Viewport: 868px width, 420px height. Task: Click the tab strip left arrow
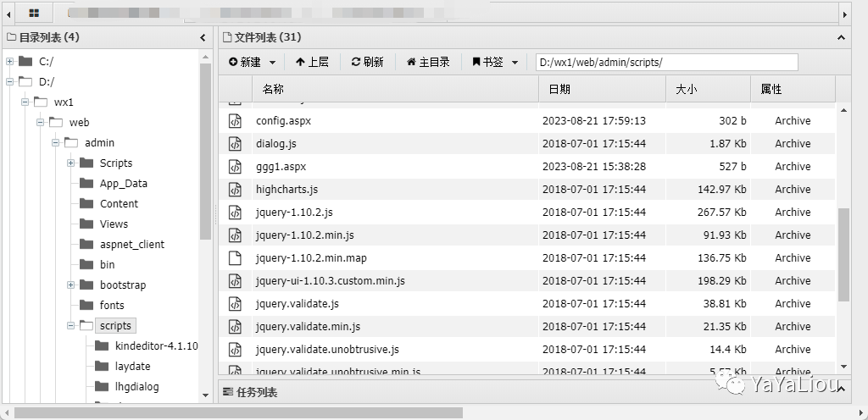[x=8, y=14]
